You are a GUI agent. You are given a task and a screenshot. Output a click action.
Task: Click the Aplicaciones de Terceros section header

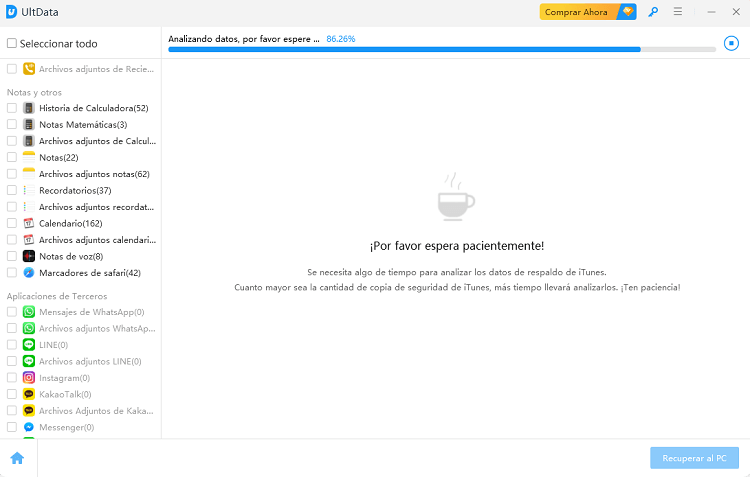[57, 296]
